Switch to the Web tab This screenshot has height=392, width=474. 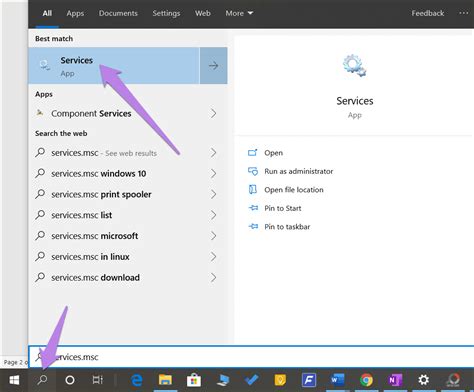coord(203,13)
